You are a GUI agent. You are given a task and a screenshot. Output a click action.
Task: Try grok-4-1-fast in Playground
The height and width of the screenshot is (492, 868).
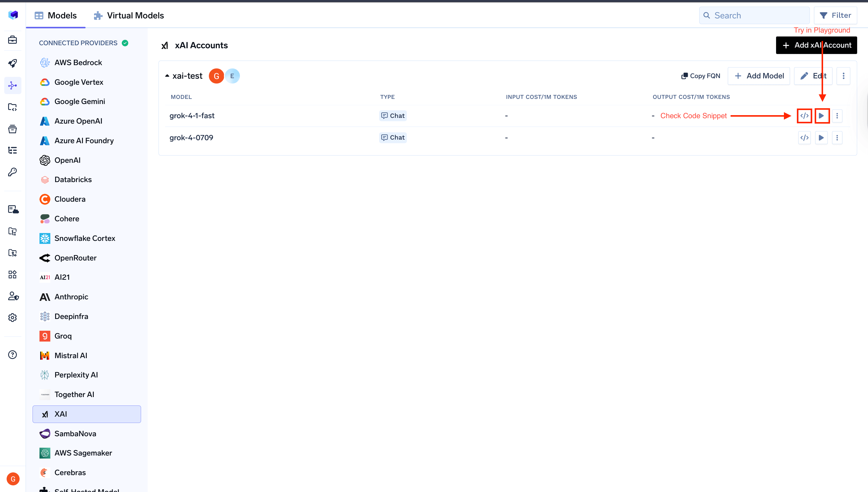click(822, 115)
